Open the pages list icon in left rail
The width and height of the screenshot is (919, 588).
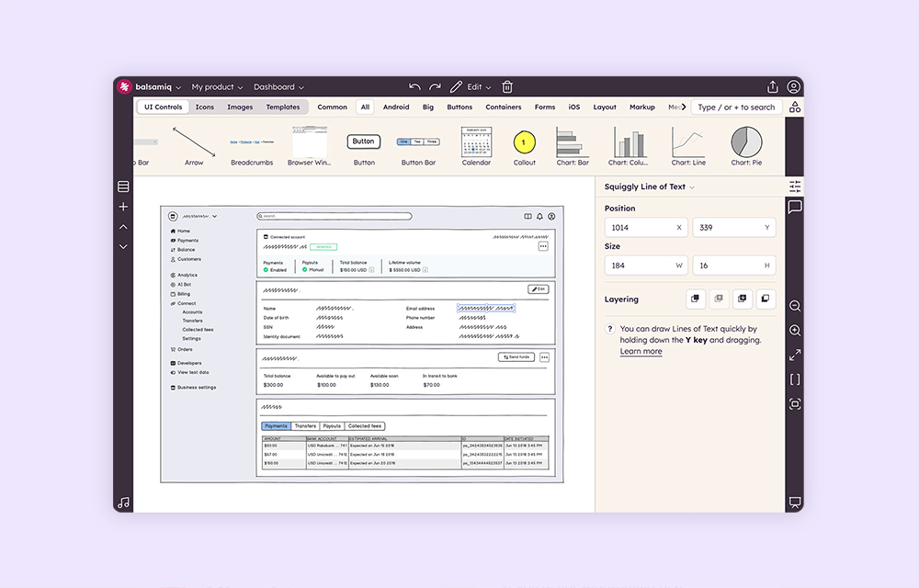[122, 187]
